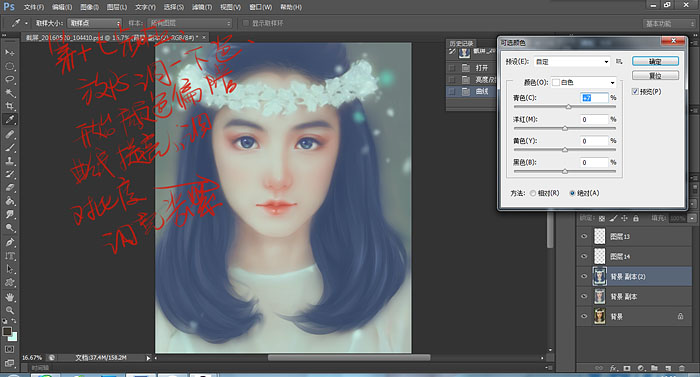Toggle the Show Sampling Ring checkbox
Viewport: 700px width, 377px height.
(246, 23)
